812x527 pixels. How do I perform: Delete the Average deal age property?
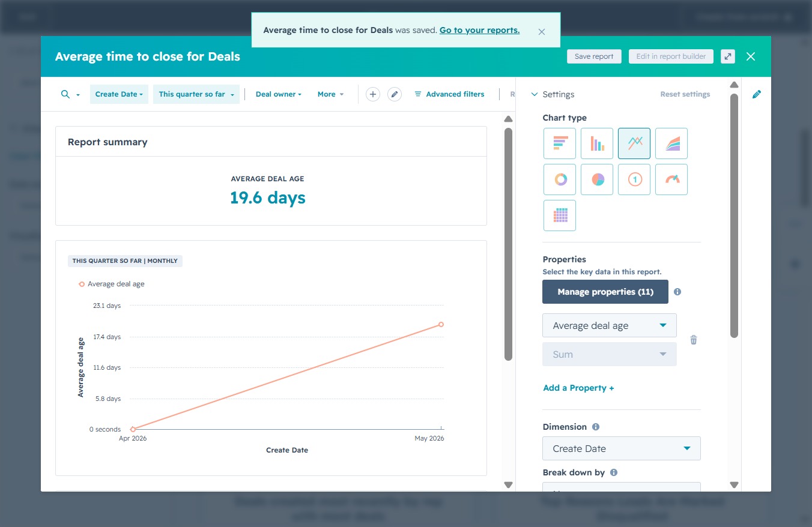pos(694,340)
